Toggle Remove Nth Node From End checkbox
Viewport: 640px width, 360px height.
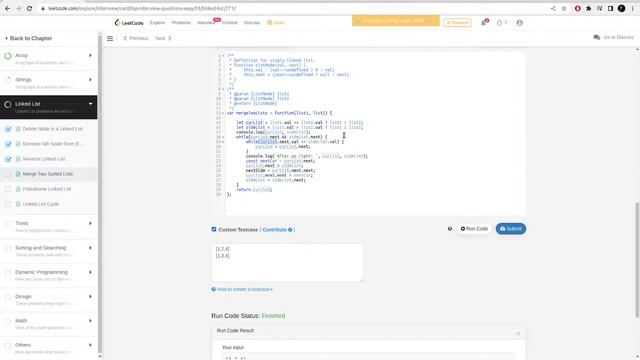tap(8, 144)
